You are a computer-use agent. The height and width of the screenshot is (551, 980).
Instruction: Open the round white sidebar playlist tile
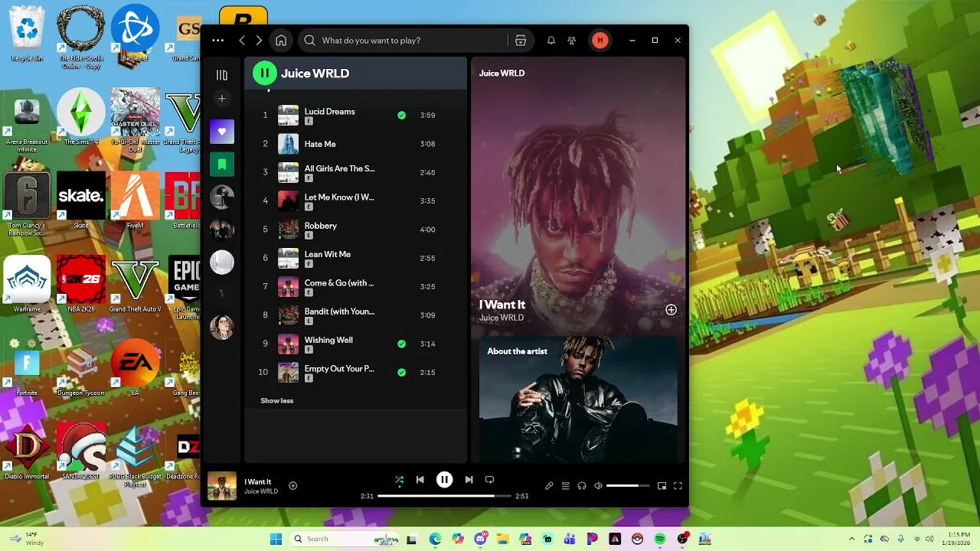pos(222,262)
